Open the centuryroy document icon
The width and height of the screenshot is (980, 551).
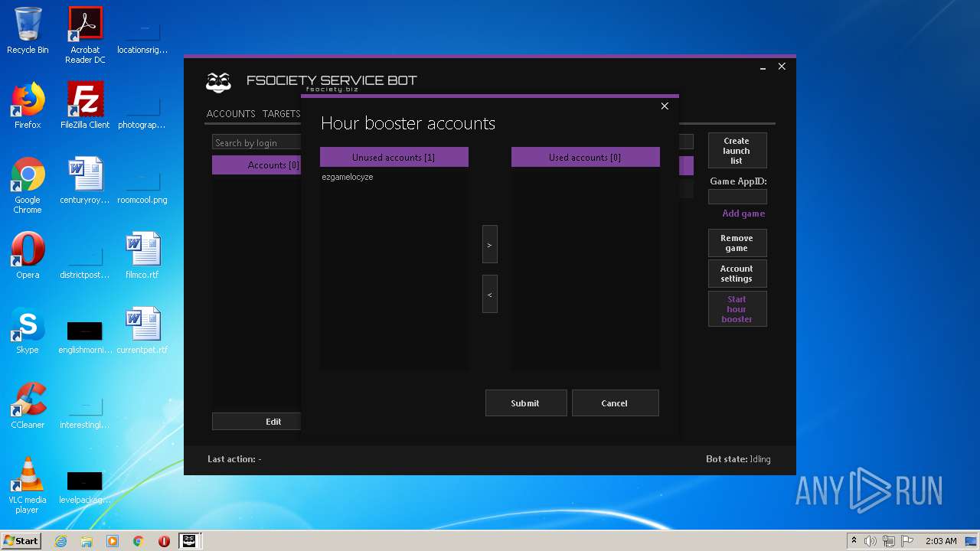(85, 181)
